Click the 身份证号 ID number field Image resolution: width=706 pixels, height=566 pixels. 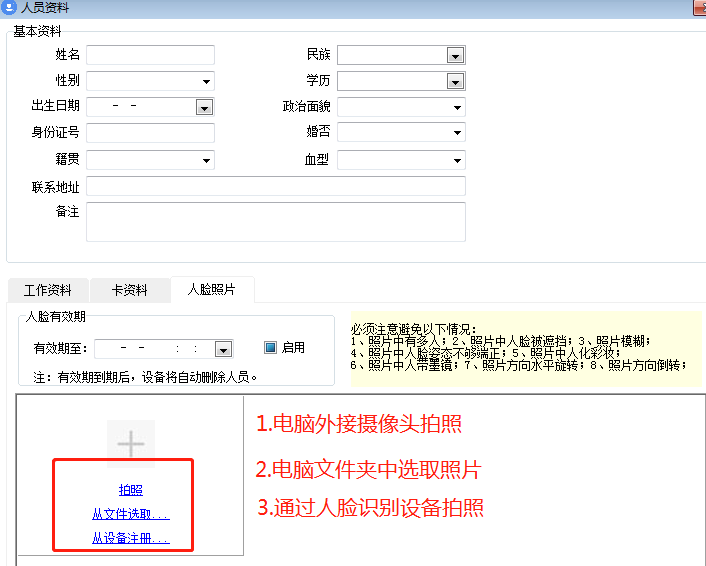pyautogui.click(x=150, y=133)
